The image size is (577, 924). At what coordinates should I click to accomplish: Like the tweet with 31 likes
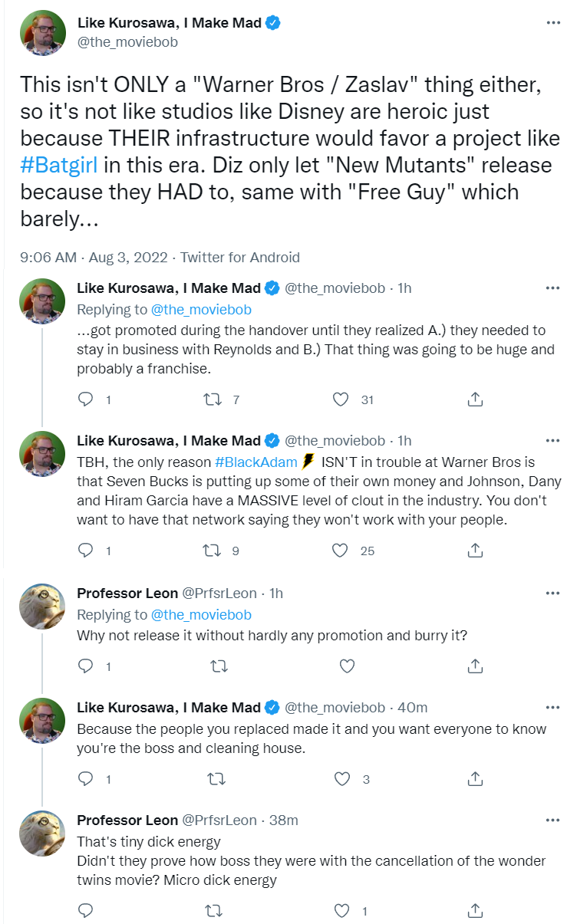point(342,399)
